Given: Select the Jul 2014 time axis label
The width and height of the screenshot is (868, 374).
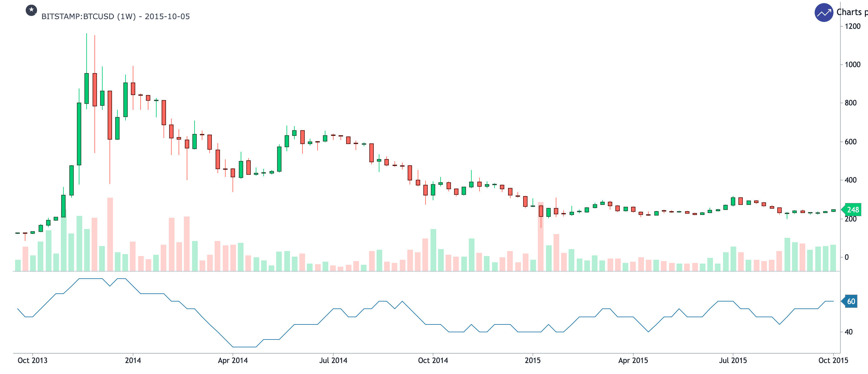Looking at the screenshot, I should click(x=333, y=361).
